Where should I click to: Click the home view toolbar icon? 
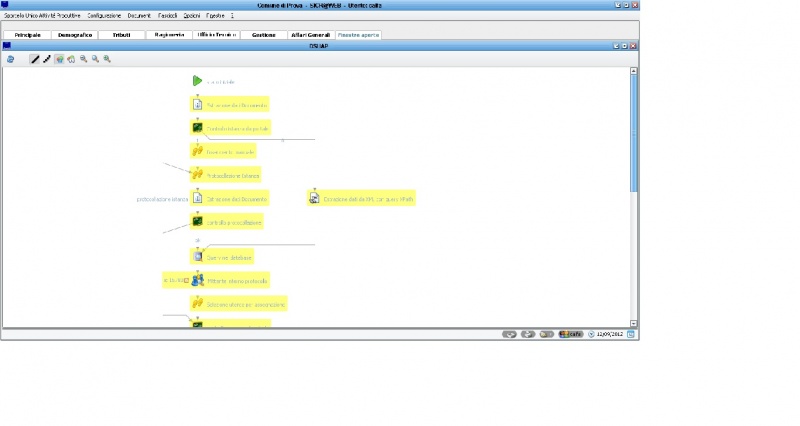(x=71, y=59)
